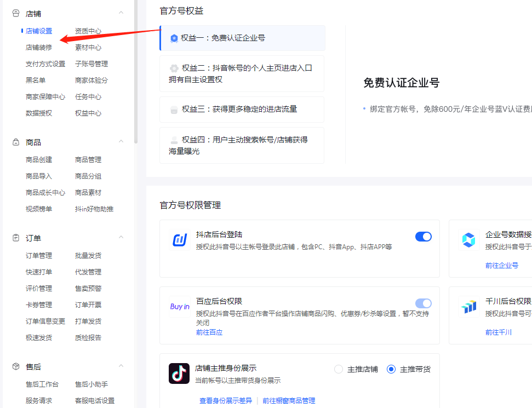The width and height of the screenshot is (532, 408).
Task: Click the 商品 shopping bag icon
Action: (x=15, y=142)
